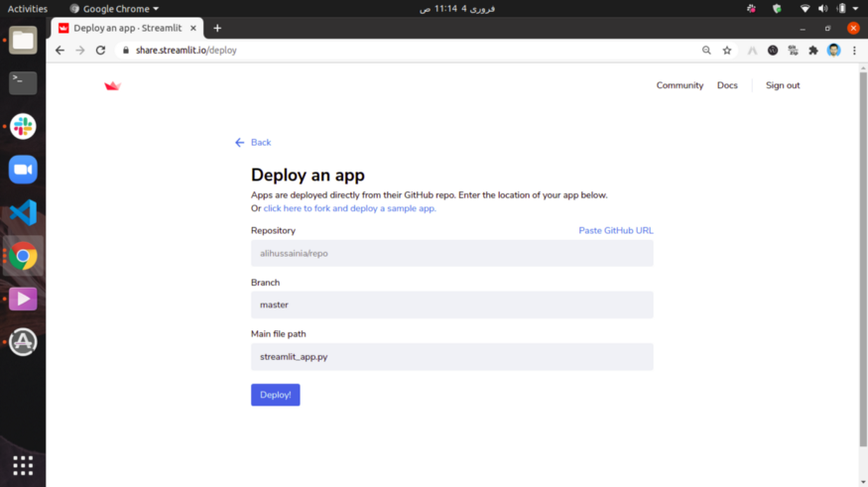
Task: Click the shield tray icon in top bar
Action: click(777, 8)
